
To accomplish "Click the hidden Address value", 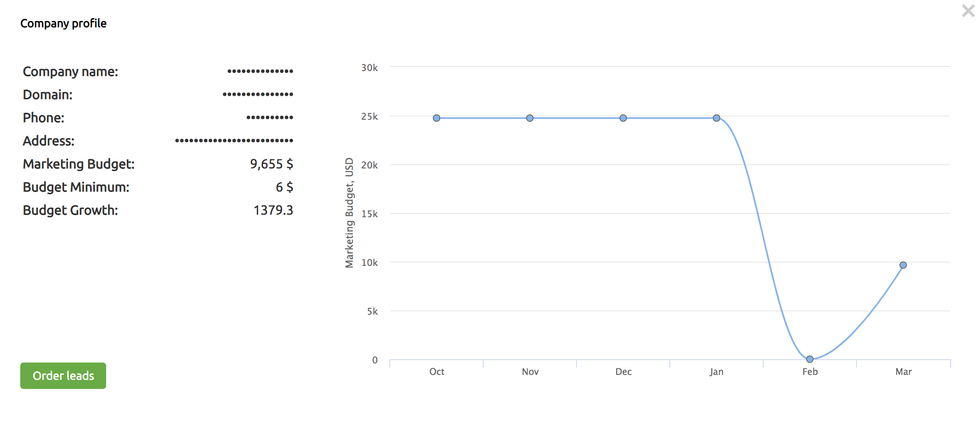I will 234,141.
